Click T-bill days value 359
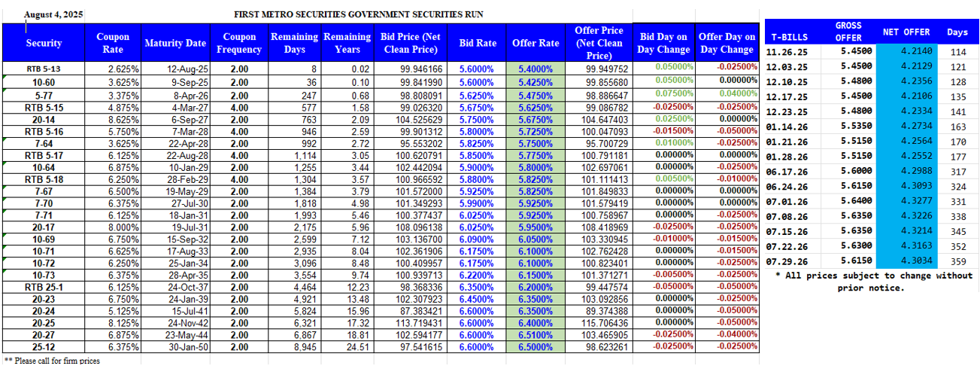 pos(957,262)
